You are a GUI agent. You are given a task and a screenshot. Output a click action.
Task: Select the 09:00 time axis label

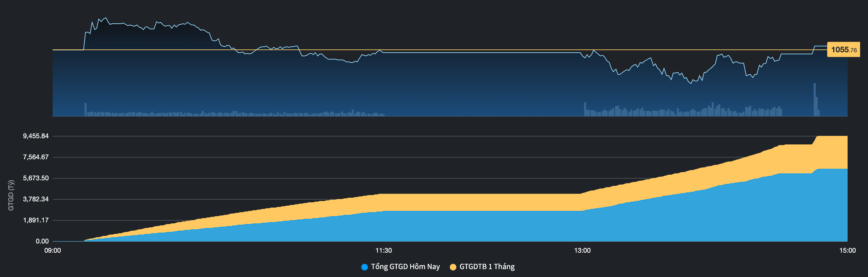(53, 250)
